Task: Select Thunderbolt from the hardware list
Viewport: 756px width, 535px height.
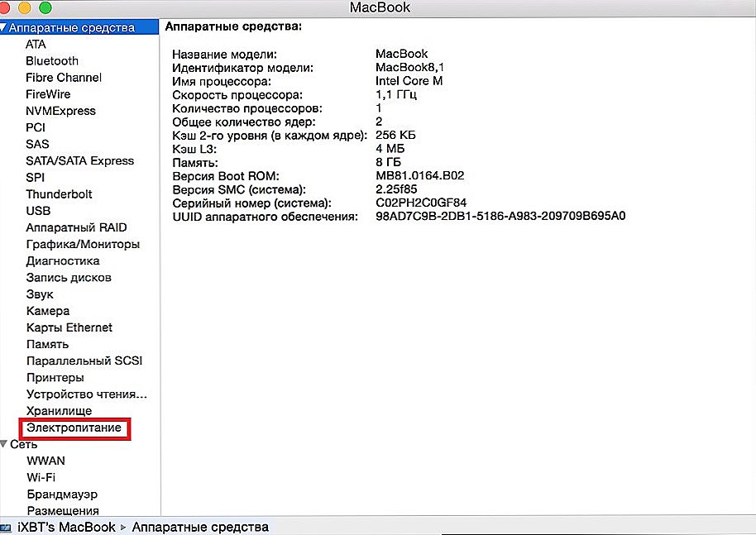Action: tap(59, 194)
